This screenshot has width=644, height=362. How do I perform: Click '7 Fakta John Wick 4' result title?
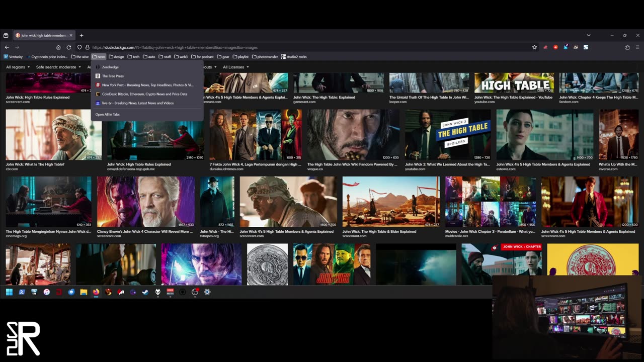(x=256, y=164)
